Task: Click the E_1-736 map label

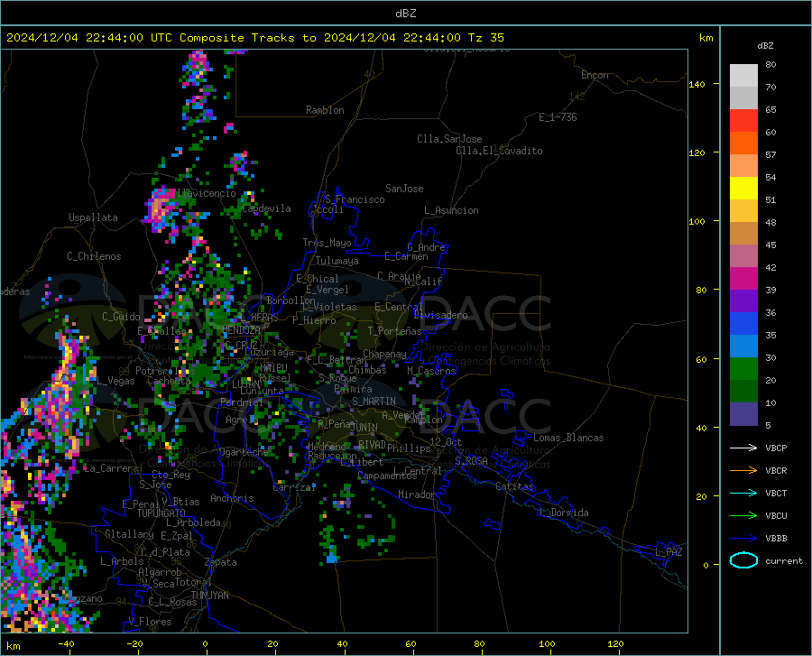Action: [558, 117]
